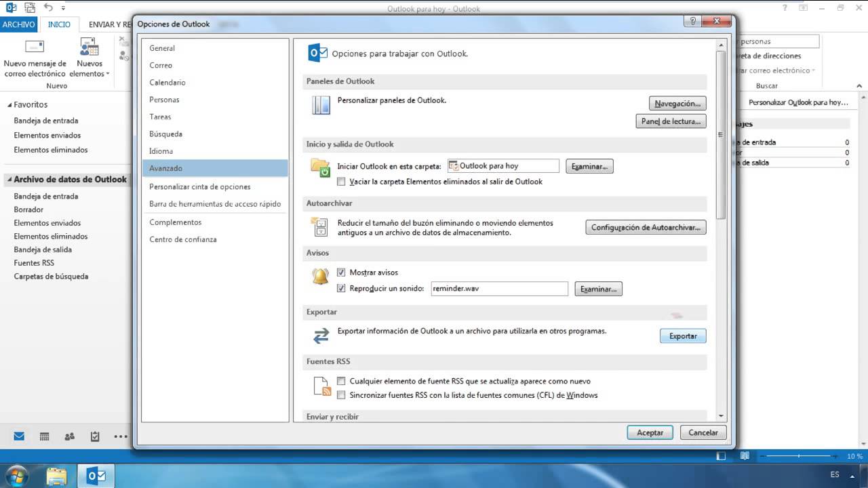Click the Panel de lectura... button
This screenshot has height=488, width=868.
(x=671, y=121)
